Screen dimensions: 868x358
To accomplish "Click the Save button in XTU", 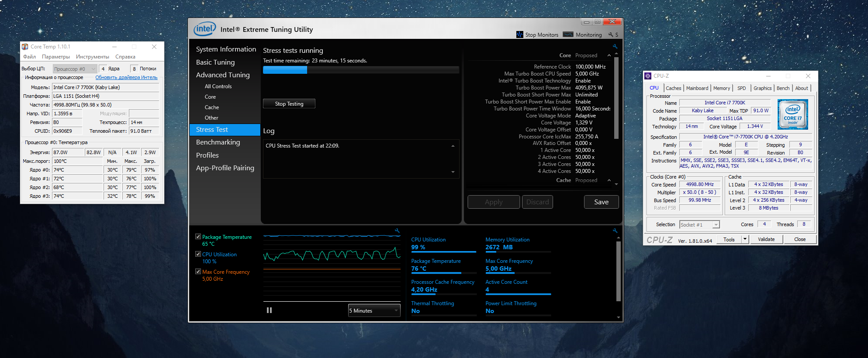I will click(602, 202).
